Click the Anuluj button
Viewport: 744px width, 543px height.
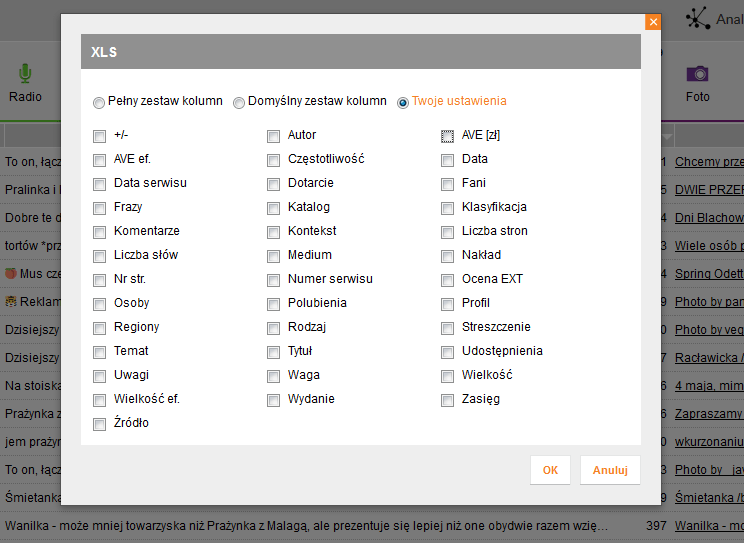[610, 470]
